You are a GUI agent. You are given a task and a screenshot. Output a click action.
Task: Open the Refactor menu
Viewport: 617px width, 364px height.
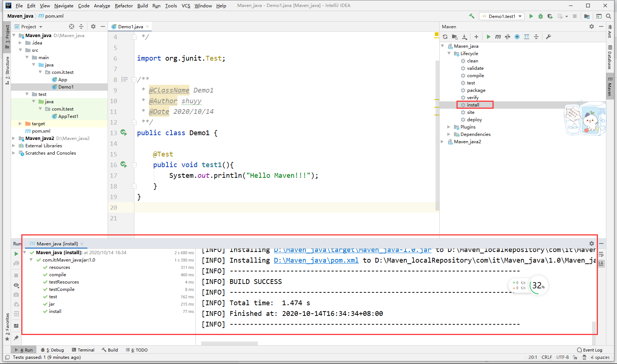[x=124, y=6]
